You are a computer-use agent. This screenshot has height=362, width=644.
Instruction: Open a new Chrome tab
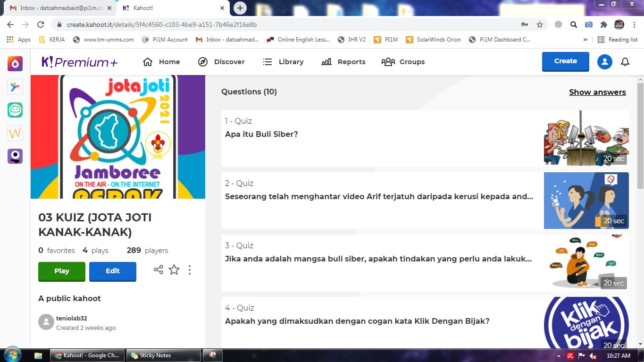240,8
